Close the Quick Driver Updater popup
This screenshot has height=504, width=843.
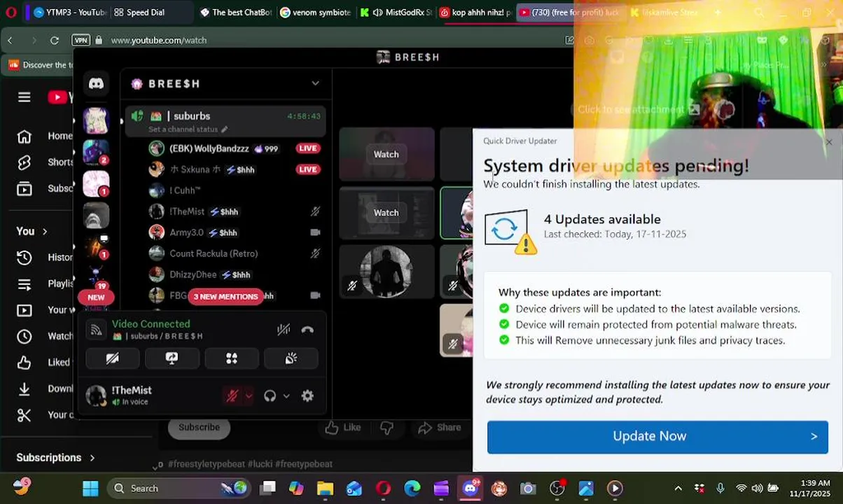tap(829, 142)
